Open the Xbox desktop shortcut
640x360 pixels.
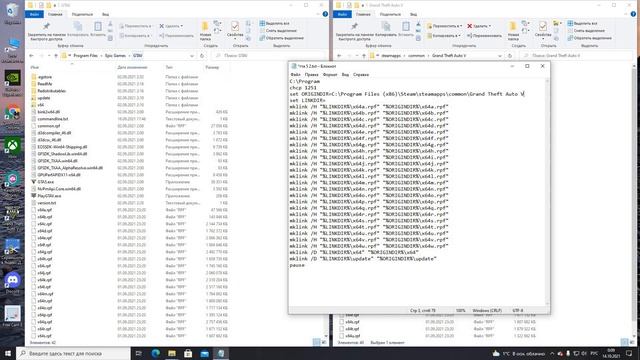coord(13,147)
